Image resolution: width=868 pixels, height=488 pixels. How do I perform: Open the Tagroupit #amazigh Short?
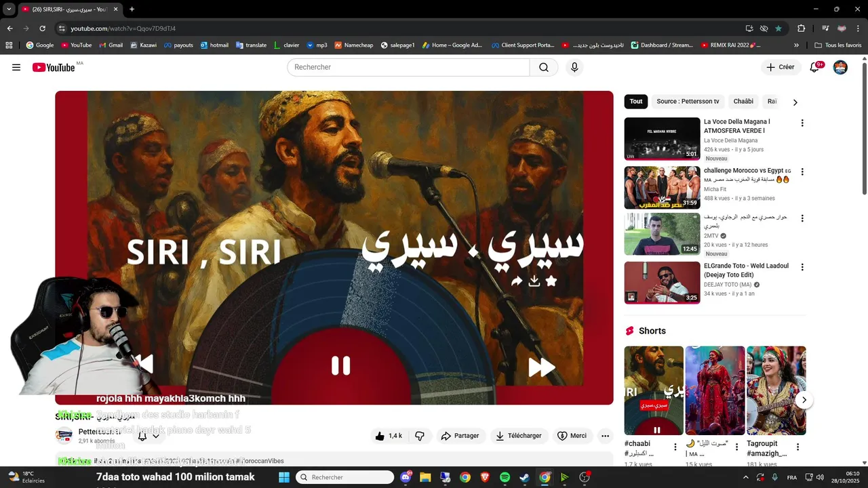point(776,390)
